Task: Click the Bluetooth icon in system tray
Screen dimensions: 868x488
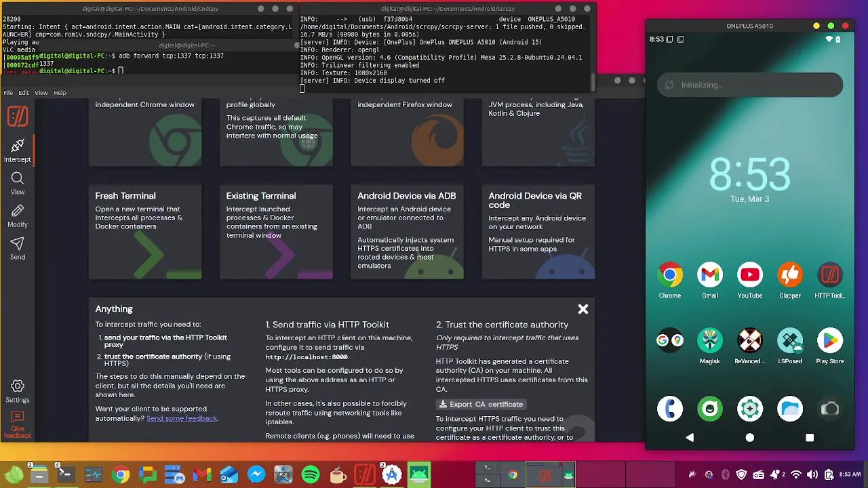Action: point(725,475)
